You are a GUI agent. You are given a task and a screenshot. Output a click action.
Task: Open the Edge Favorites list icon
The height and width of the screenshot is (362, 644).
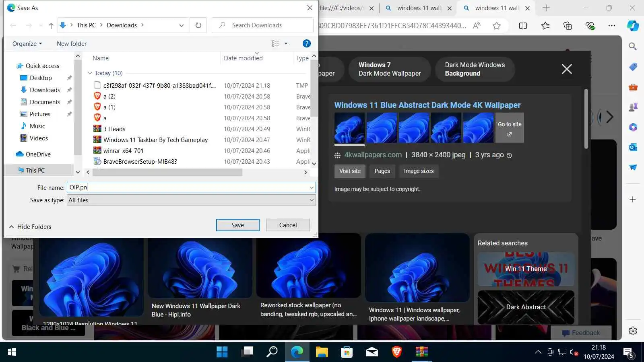[545, 26]
